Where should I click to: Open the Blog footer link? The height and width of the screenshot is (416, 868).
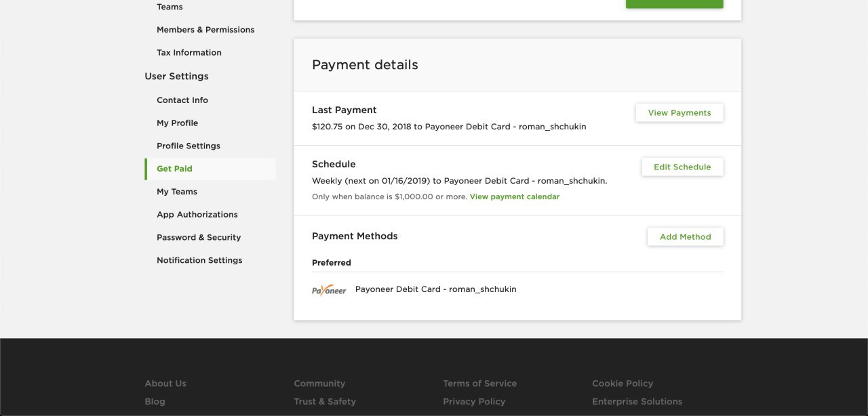pos(155,402)
